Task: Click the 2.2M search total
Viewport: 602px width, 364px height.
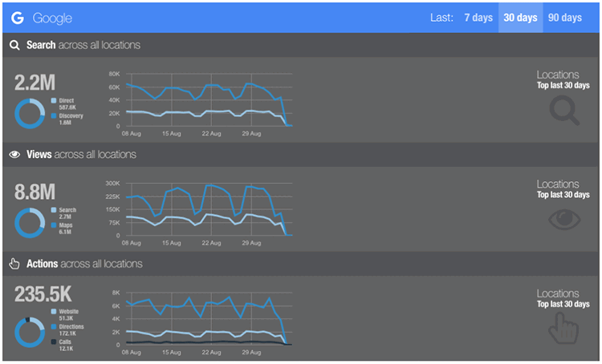Action: tap(35, 83)
